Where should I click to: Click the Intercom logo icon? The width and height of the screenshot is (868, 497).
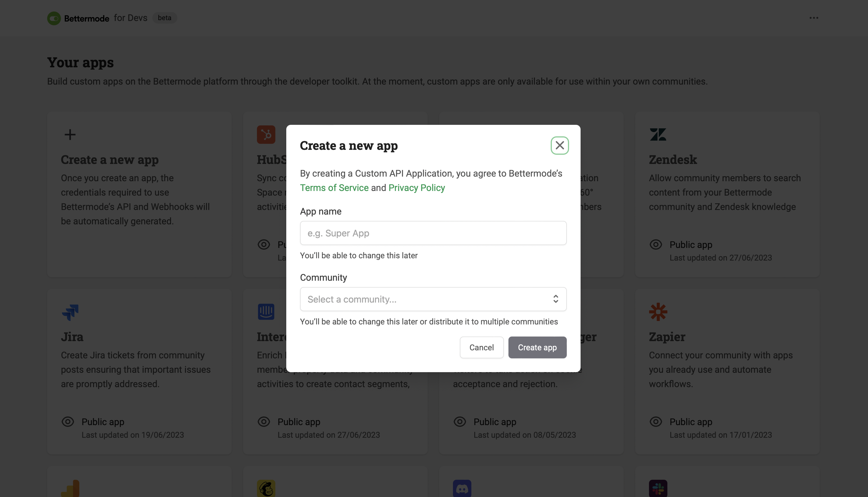(266, 312)
